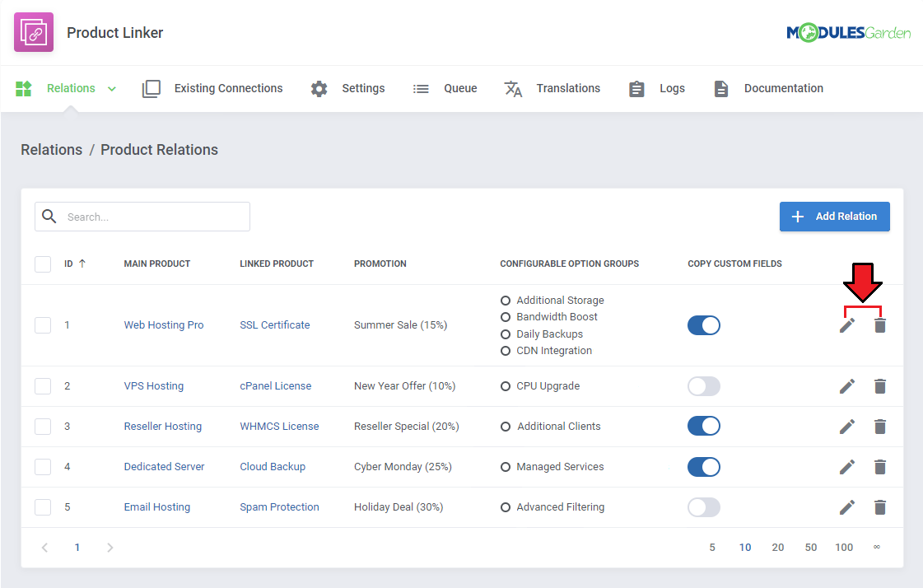Open the Queue tab
The width and height of the screenshot is (923, 588).
coord(460,88)
